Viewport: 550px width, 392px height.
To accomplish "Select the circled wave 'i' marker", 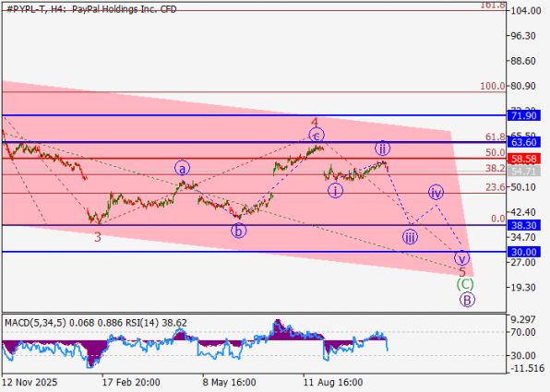I will click(336, 191).
